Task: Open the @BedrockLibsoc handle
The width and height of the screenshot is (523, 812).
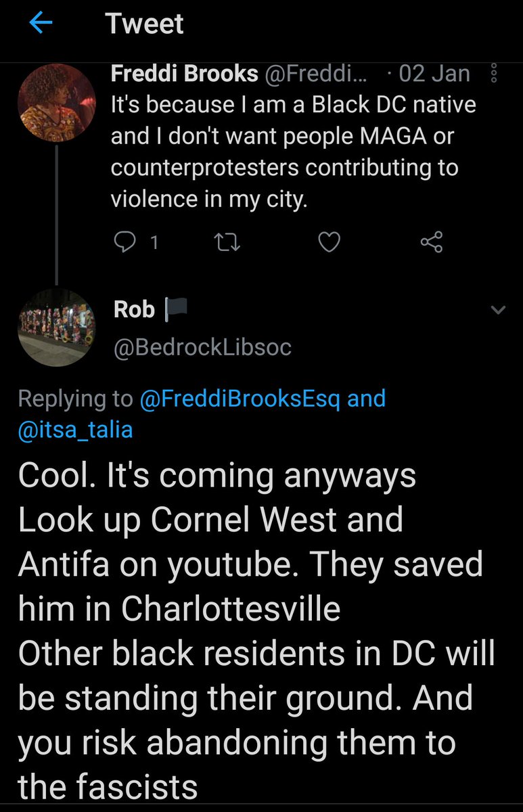Action: 202,346
